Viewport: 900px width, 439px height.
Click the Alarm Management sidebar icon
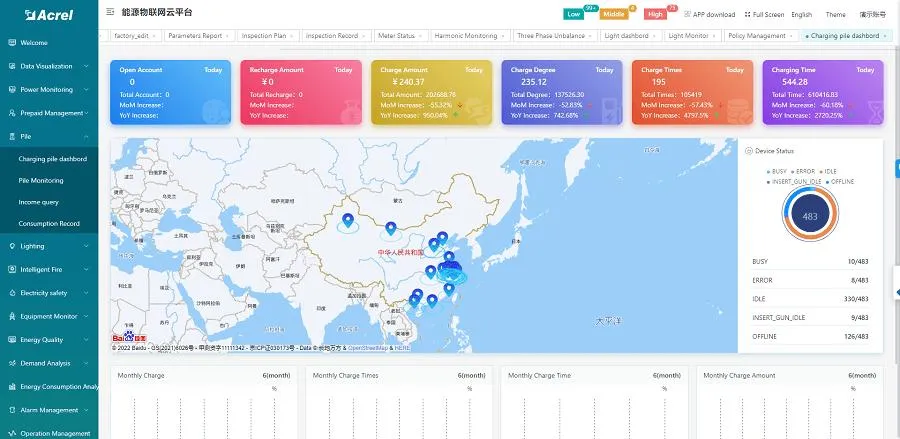(x=12, y=410)
